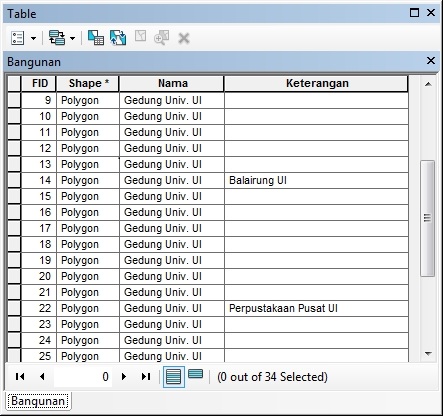
Task: Open the Table Options menu icon
Action: 17,38
